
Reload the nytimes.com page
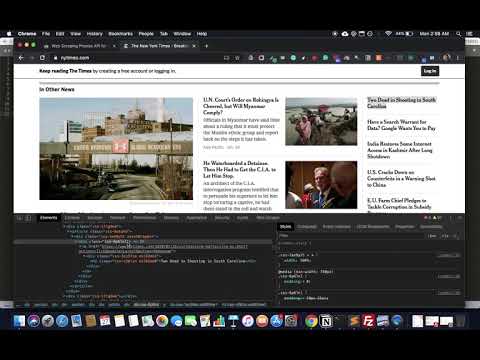pyautogui.click(x=42, y=58)
